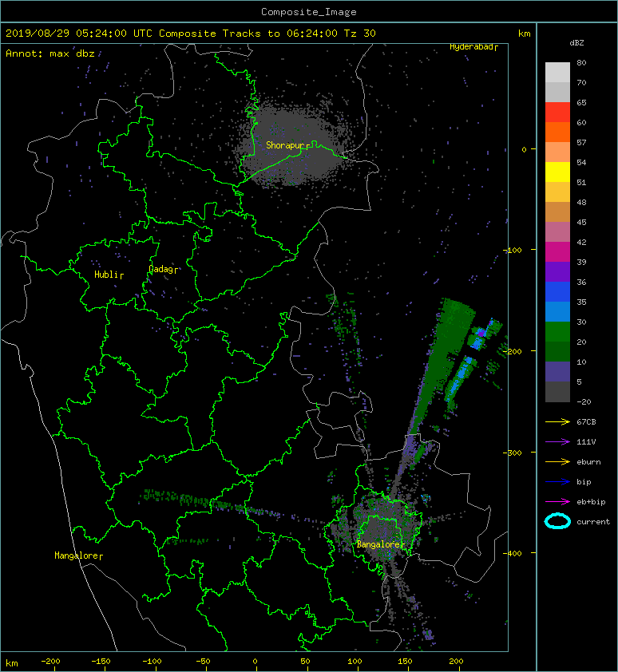Click the cyan 'current' ellipse icon
This screenshot has height=672, width=618.
[557, 522]
